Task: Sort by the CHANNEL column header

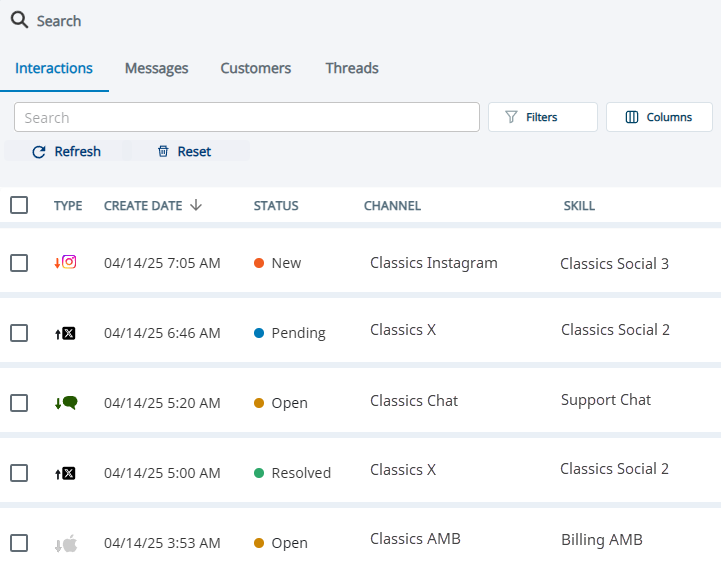Action: pos(392,206)
